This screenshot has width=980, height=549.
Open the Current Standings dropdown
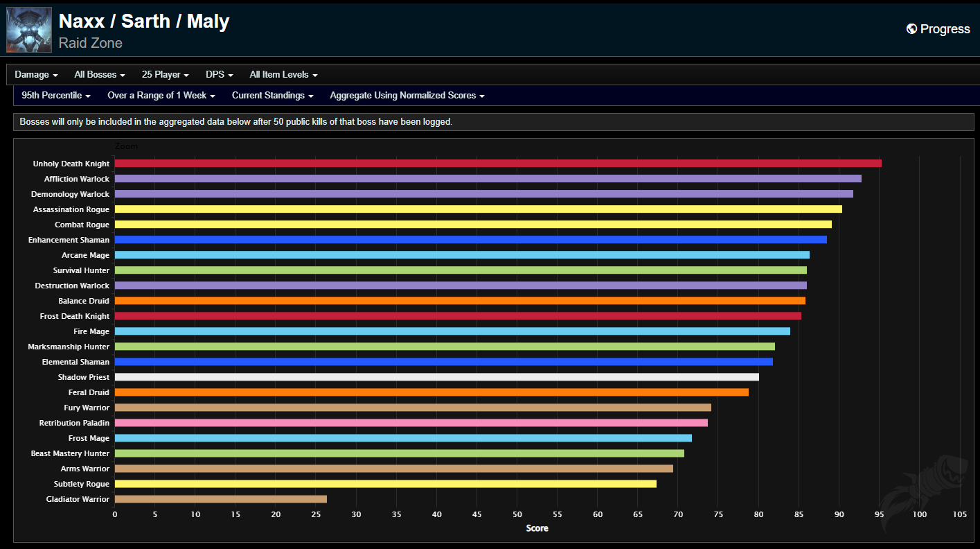pyautogui.click(x=272, y=96)
